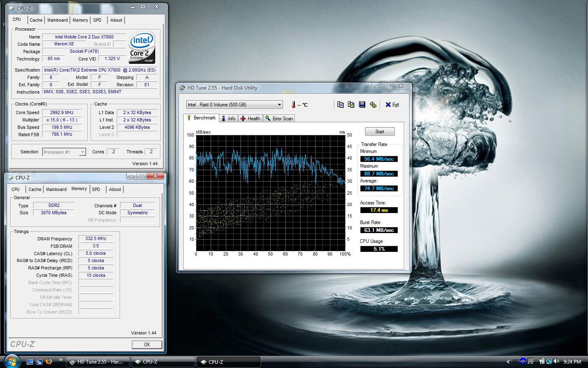Launch Firefox from quick launch
The height and width of the screenshot is (368, 588).
(x=49, y=361)
